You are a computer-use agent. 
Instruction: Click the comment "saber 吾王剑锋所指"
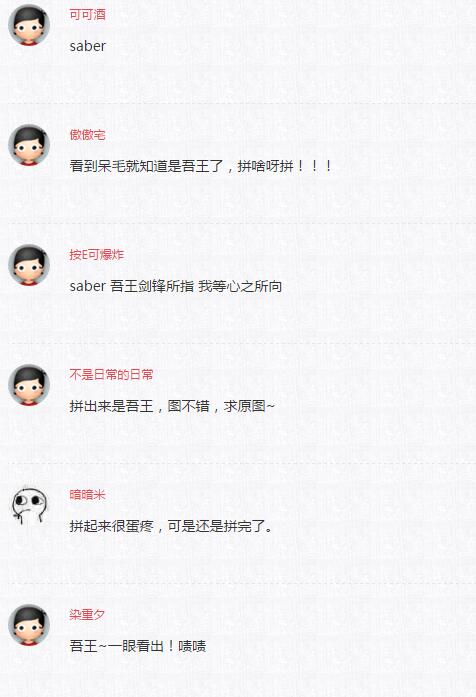pyautogui.click(x=176, y=286)
